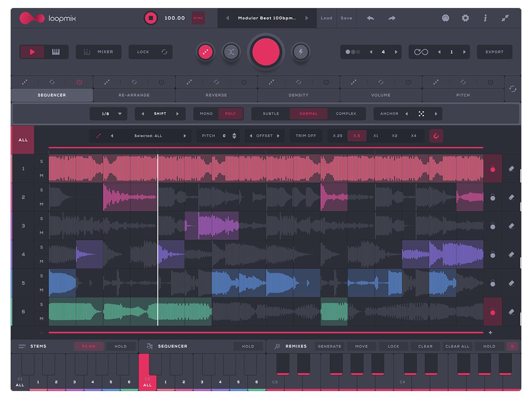This screenshot has height=399, width=532.
Task: Go to the previous preset with the left arrow
Action: 227,18
